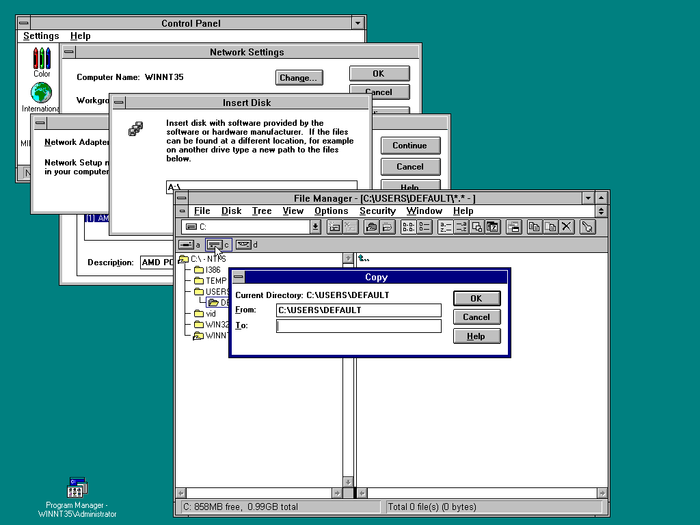The image size is (700, 525).
Task: Open the Color icon in Control Panel
Action: tap(41, 61)
